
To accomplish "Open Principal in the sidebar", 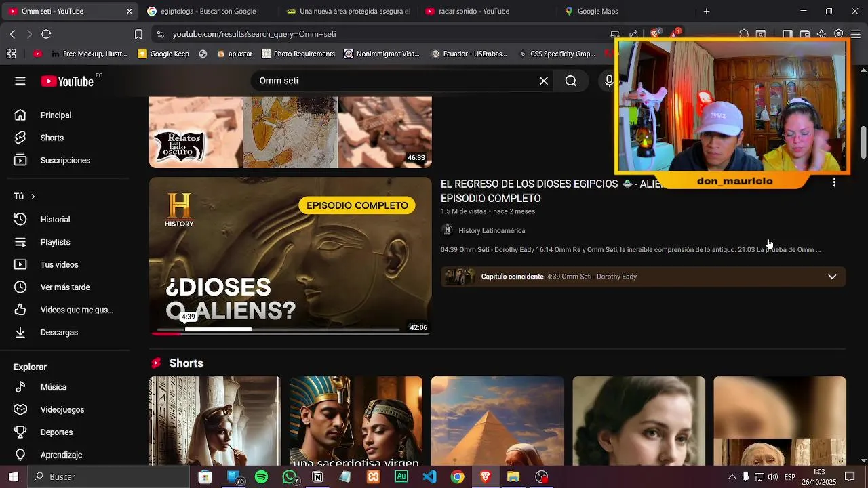I will tap(56, 115).
